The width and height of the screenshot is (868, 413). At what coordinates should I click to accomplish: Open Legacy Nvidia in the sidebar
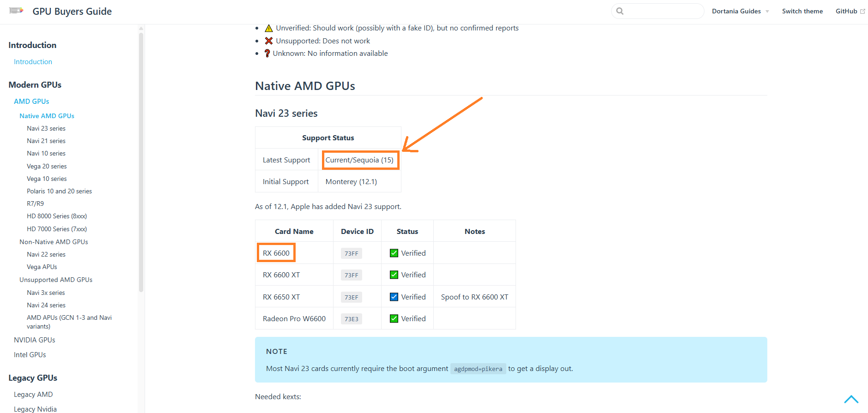tap(35, 409)
